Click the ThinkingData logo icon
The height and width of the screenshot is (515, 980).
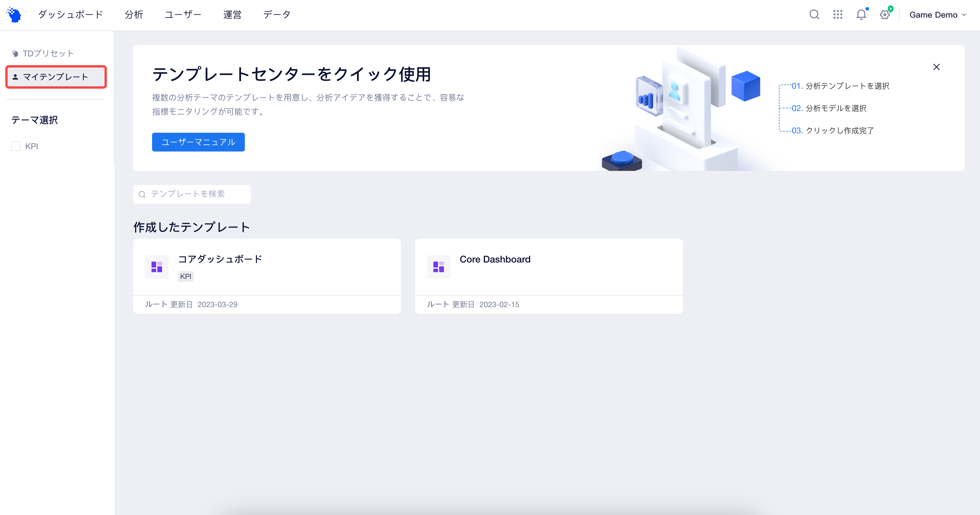[14, 15]
